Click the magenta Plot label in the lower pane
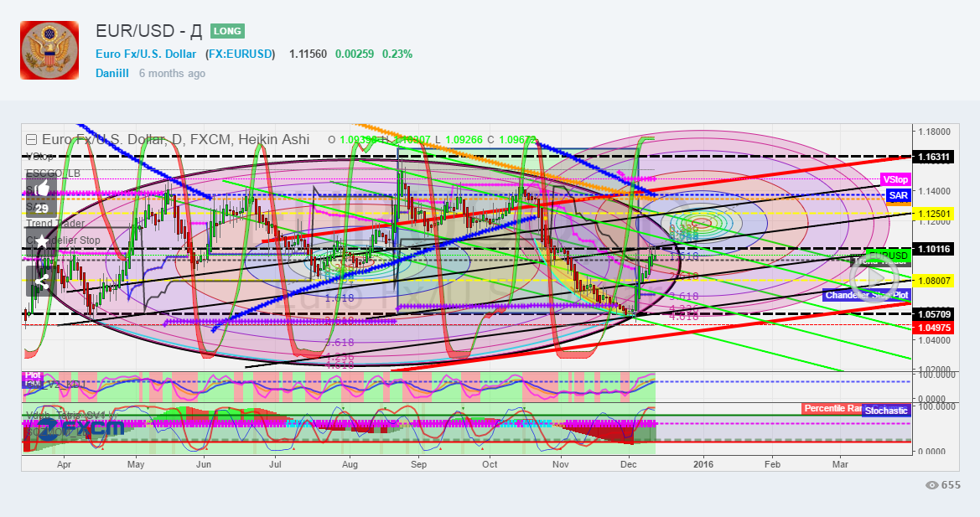 32,375
